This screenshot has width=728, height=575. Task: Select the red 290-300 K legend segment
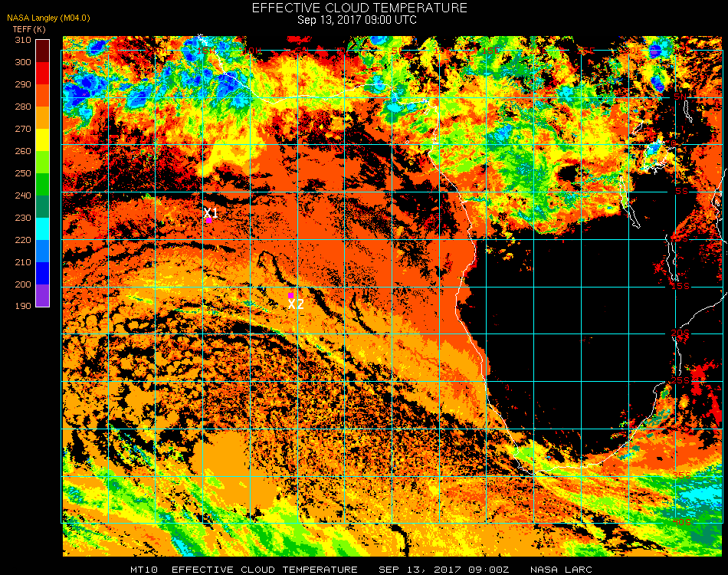pos(42,73)
